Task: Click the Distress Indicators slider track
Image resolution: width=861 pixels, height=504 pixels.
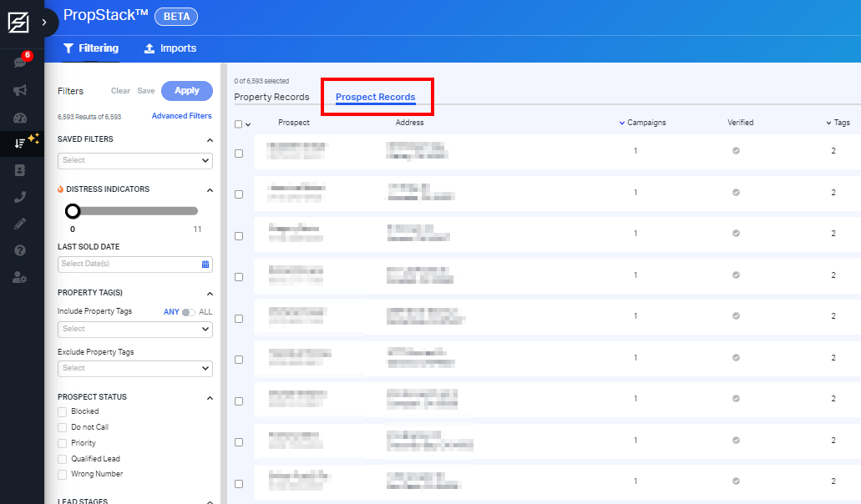Action: click(135, 211)
